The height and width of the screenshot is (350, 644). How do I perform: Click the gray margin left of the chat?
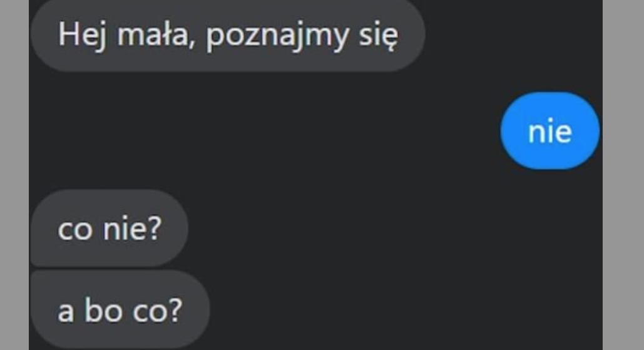coord(14,175)
